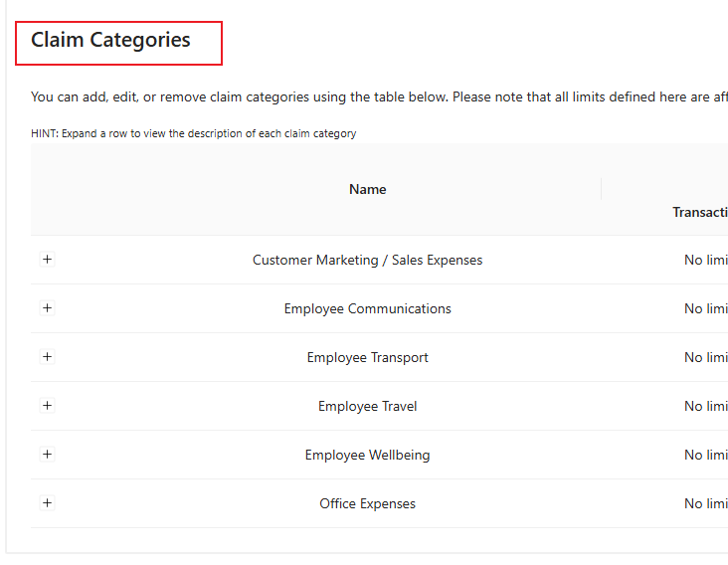728x565 pixels.
Task: Click the Claim Categories page heading
Action: click(110, 41)
